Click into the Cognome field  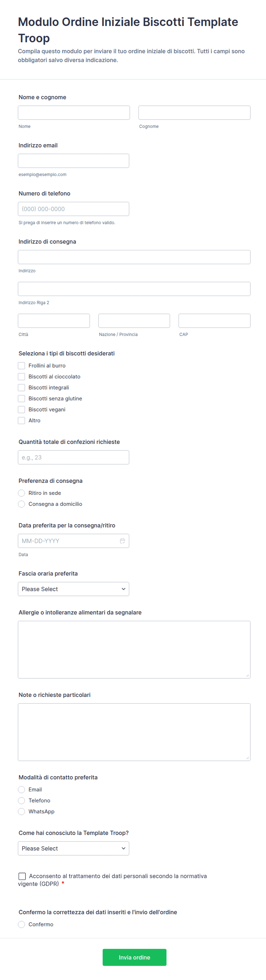pyautogui.click(x=194, y=113)
